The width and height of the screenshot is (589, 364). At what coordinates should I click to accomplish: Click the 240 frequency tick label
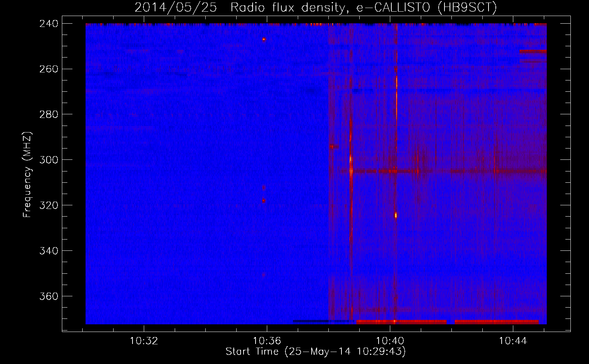pos(49,23)
